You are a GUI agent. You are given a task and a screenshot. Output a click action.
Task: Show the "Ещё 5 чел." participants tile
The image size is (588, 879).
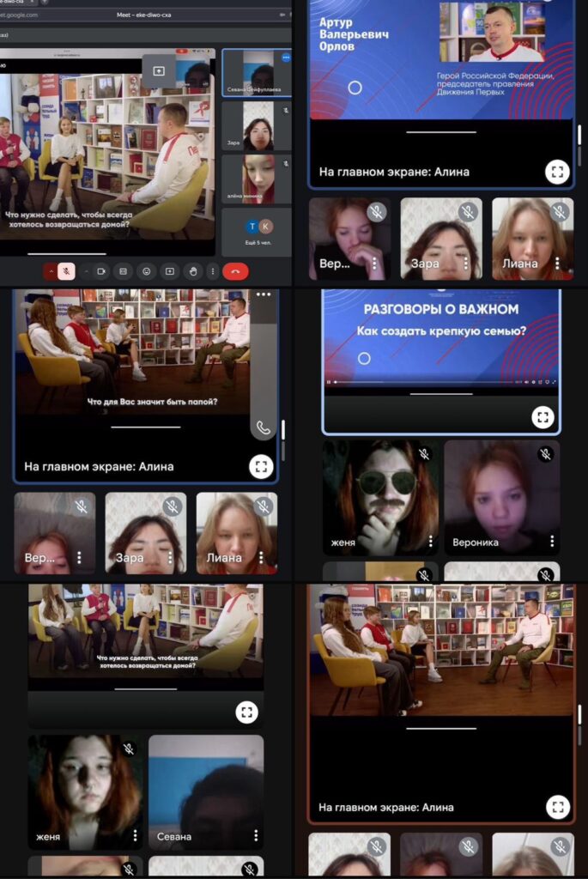257,232
